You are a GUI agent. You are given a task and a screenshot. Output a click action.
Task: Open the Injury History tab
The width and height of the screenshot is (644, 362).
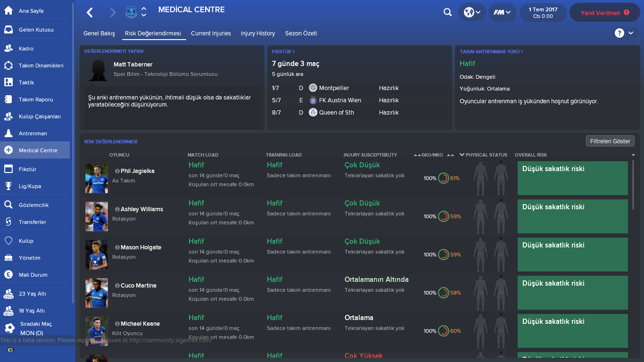click(258, 33)
